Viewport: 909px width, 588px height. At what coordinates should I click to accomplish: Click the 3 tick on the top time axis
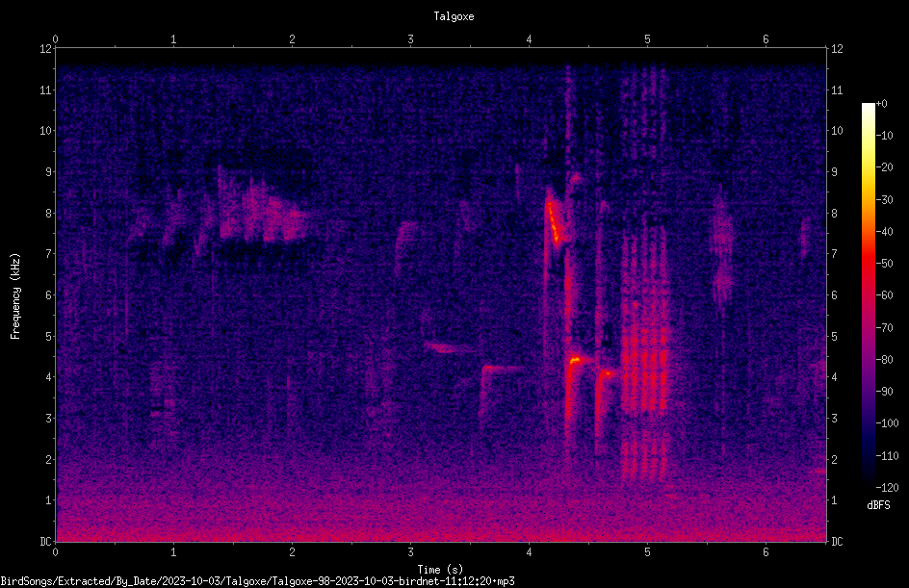tap(410, 39)
